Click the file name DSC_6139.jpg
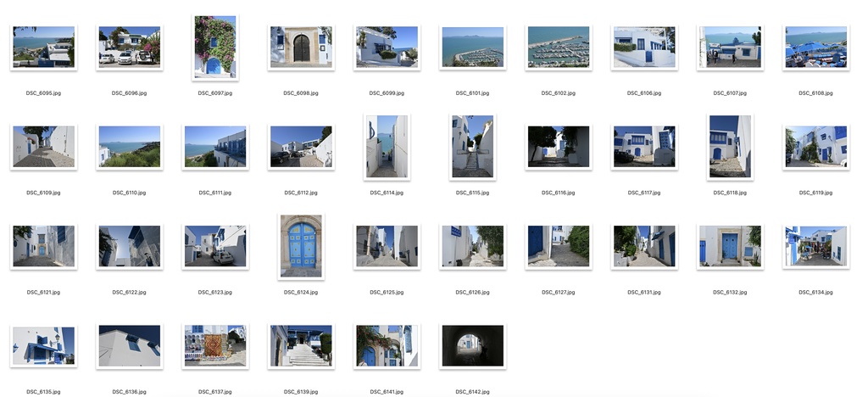This screenshot has height=397, width=868. [301, 391]
